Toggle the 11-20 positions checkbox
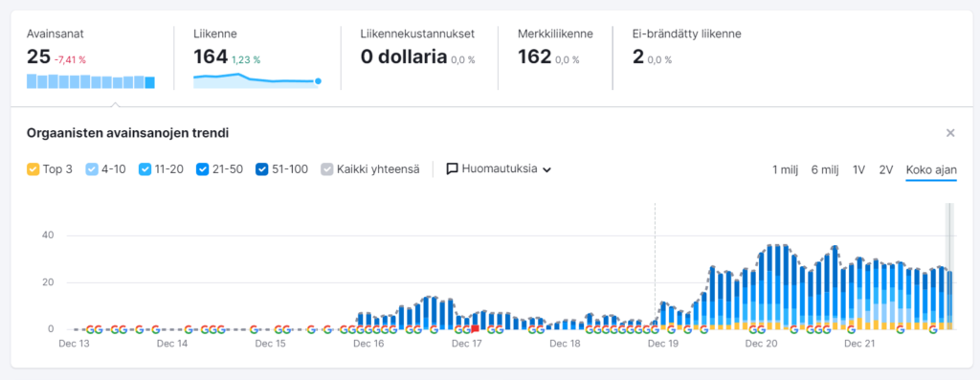This screenshot has height=380, width=980. pos(145,168)
